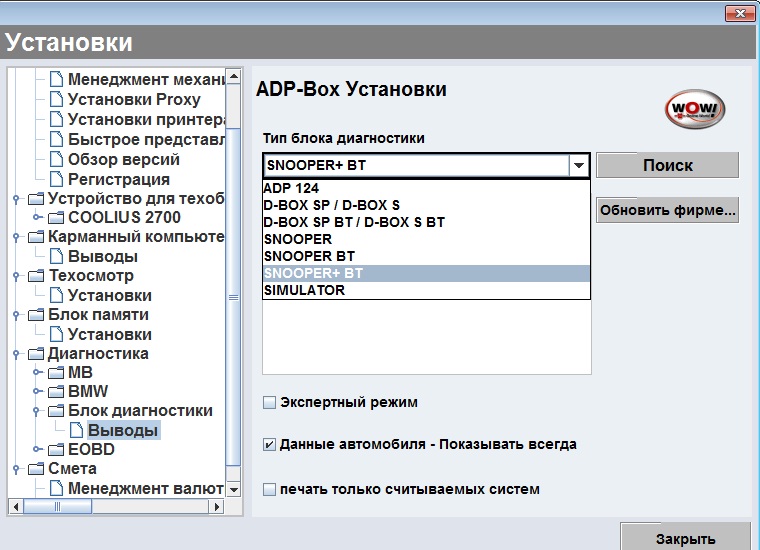Click the Обзор версий document icon
760x550 pixels.
tap(57, 159)
